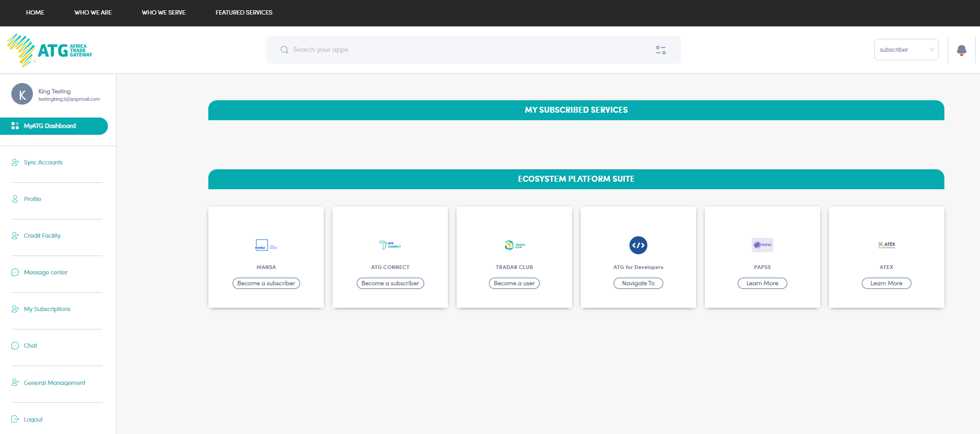Select MyATG Dashboard in sidebar

[x=54, y=126]
